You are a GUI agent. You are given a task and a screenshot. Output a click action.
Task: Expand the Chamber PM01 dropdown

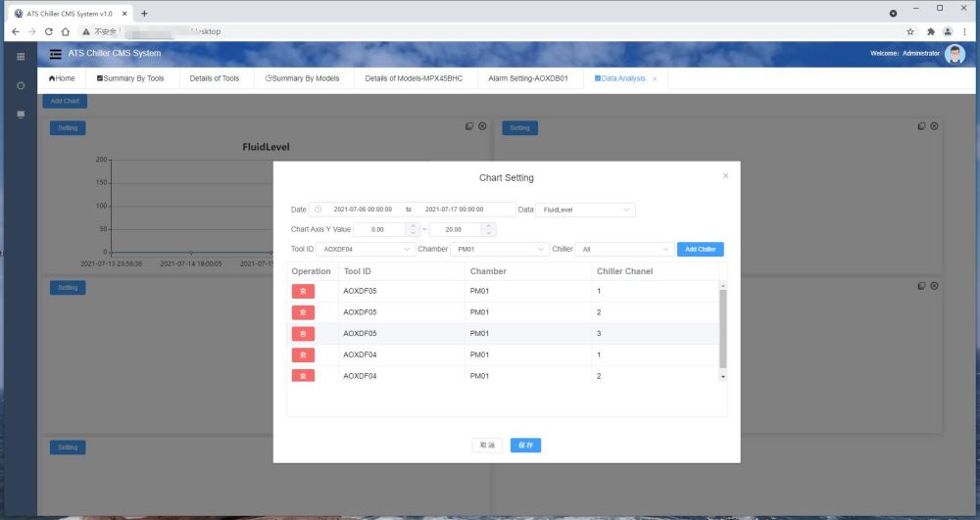pyautogui.click(x=500, y=249)
